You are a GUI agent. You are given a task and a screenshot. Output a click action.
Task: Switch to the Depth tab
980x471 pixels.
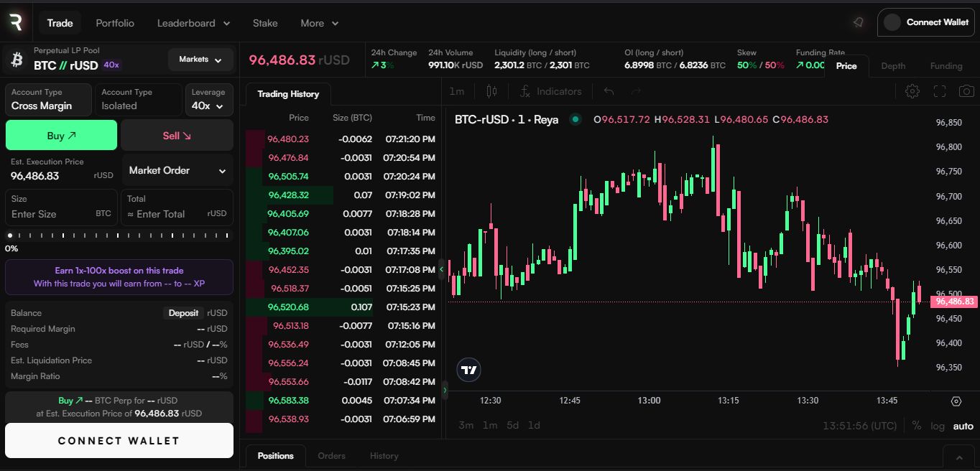[893, 66]
